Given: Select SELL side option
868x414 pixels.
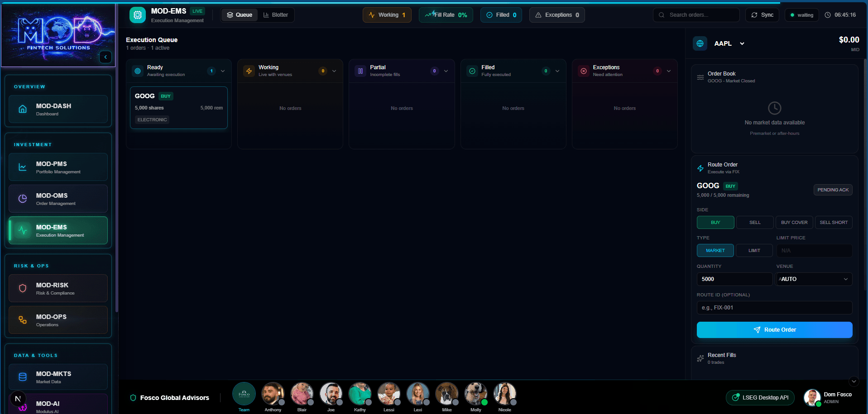Looking at the screenshot, I should click(x=755, y=223).
